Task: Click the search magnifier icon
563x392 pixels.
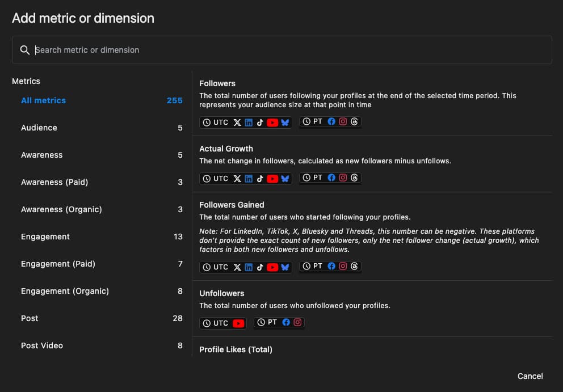Action: [x=24, y=50]
